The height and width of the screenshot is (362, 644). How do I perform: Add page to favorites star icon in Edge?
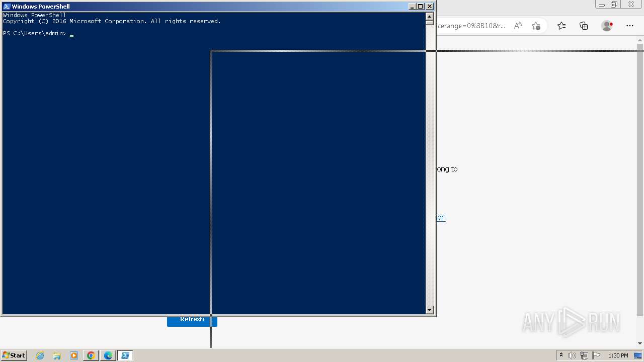pyautogui.click(x=536, y=26)
